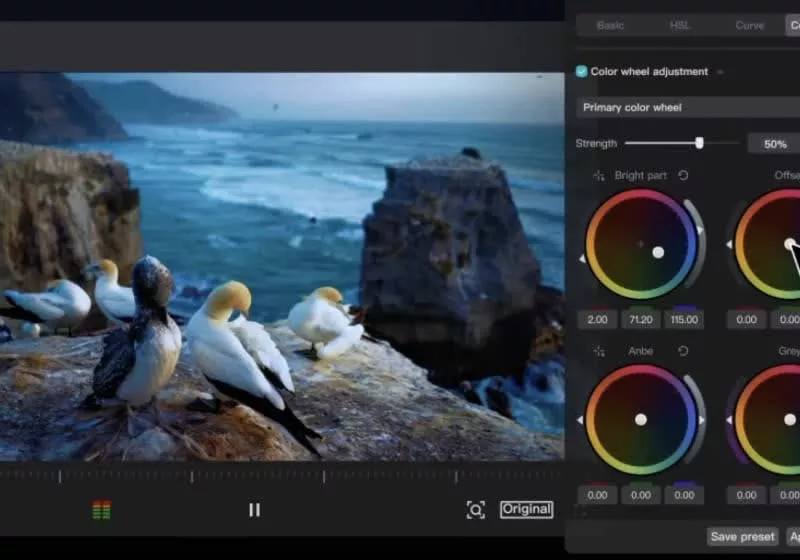The width and height of the screenshot is (800, 560).
Task: Toggle the Original view button
Action: tap(527, 509)
